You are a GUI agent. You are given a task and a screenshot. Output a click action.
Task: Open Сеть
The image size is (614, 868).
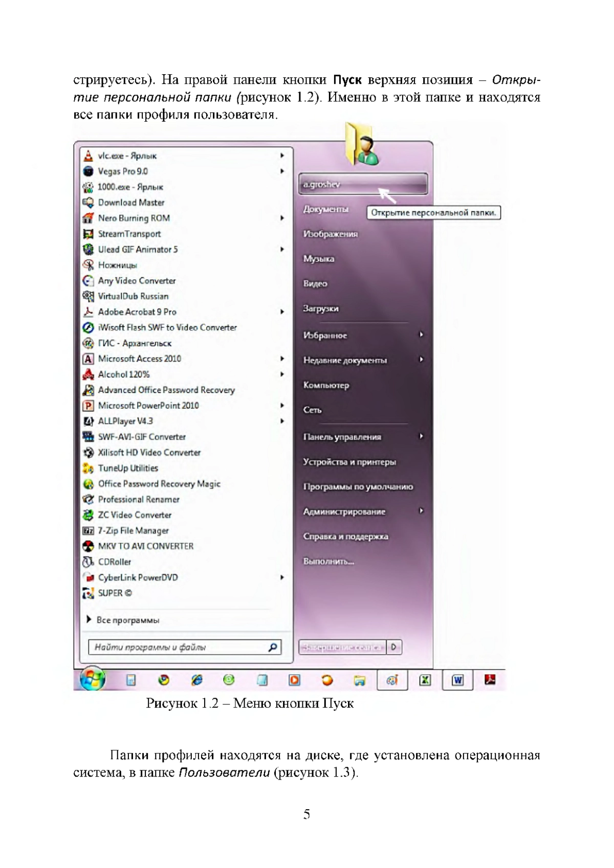tap(312, 410)
